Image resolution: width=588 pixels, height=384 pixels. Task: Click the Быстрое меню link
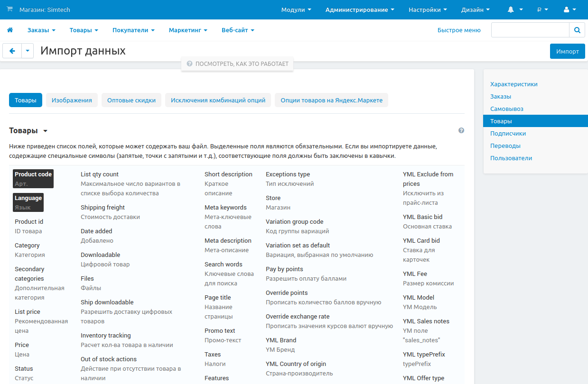click(459, 30)
